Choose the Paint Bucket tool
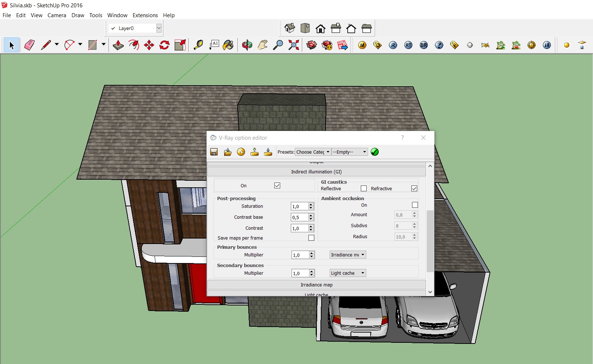 pos(228,45)
